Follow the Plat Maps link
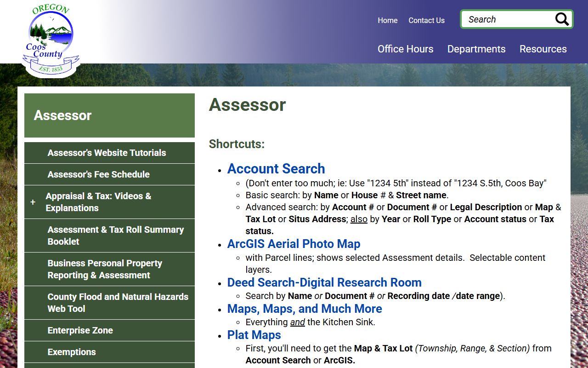This screenshot has height=368, width=588. 254,335
